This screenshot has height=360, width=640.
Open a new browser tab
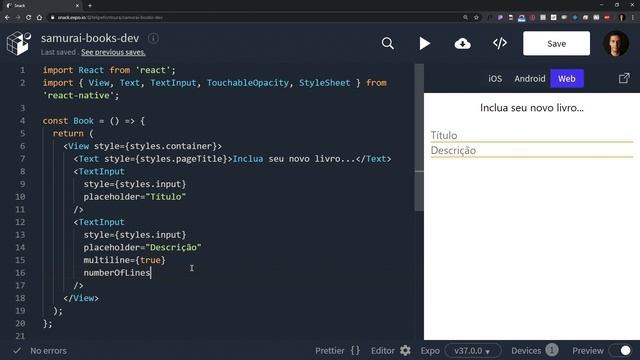click(90, 6)
